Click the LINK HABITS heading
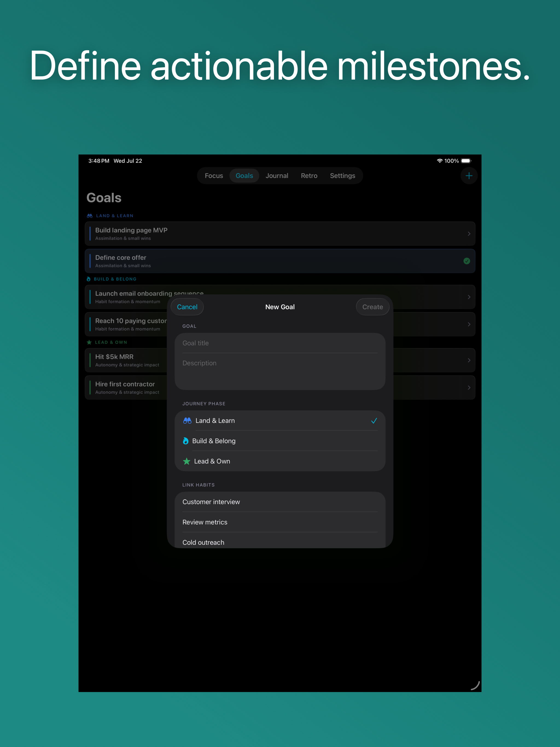This screenshot has width=560, height=747. pyautogui.click(x=199, y=485)
